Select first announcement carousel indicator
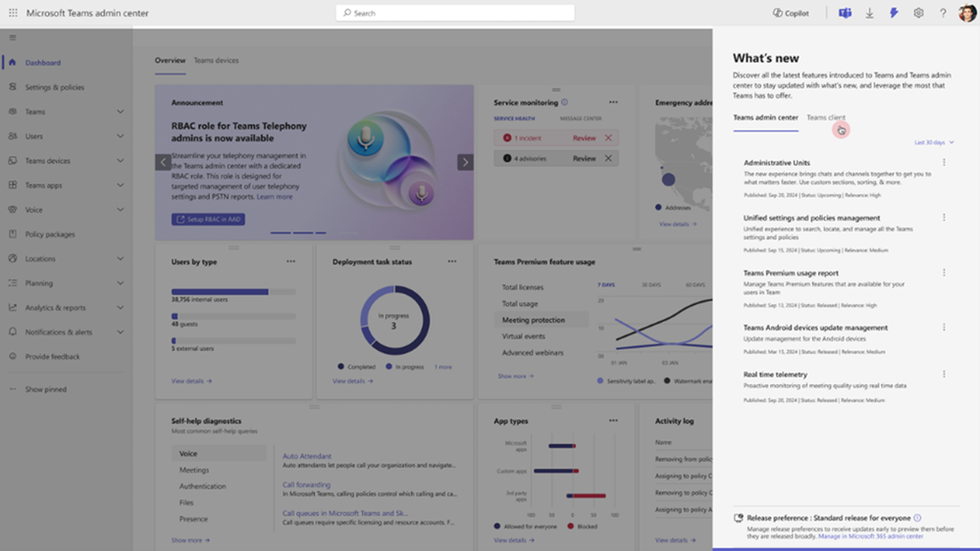This screenshot has height=551, width=980. point(281,232)
